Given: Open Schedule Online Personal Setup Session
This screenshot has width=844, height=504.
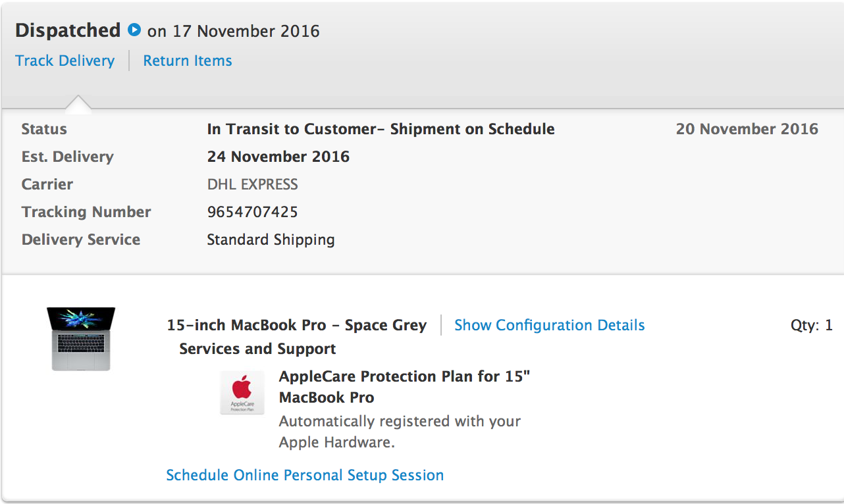Looking at the screenshot, I should (305, 475).
